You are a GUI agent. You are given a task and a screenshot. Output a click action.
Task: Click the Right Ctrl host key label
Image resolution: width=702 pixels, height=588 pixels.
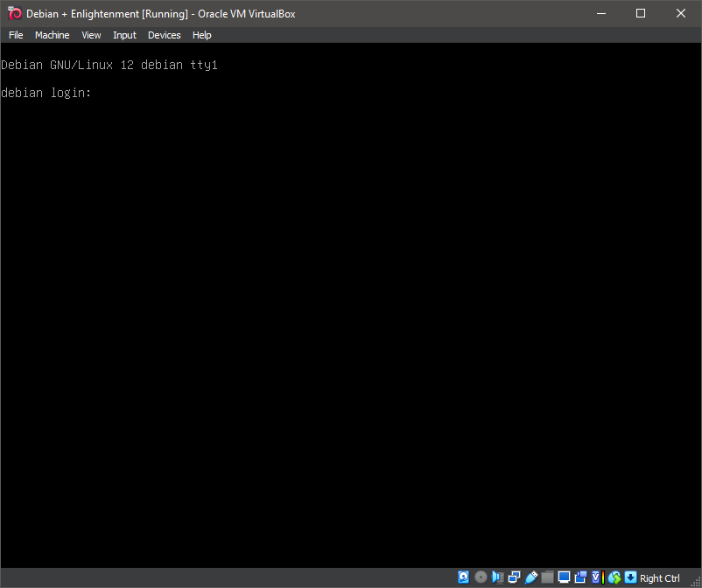coord(659,578)
